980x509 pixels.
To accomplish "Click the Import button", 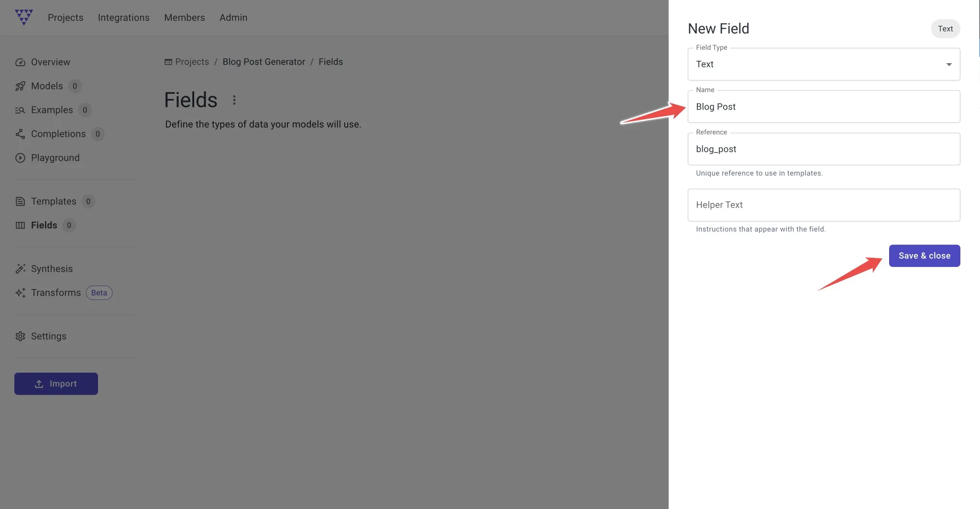I will pyautogui.click(x=56, y=384).
